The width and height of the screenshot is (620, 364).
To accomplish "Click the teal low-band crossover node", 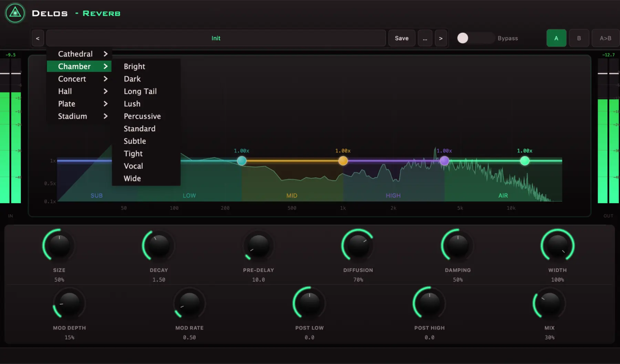I will [242, 160].
